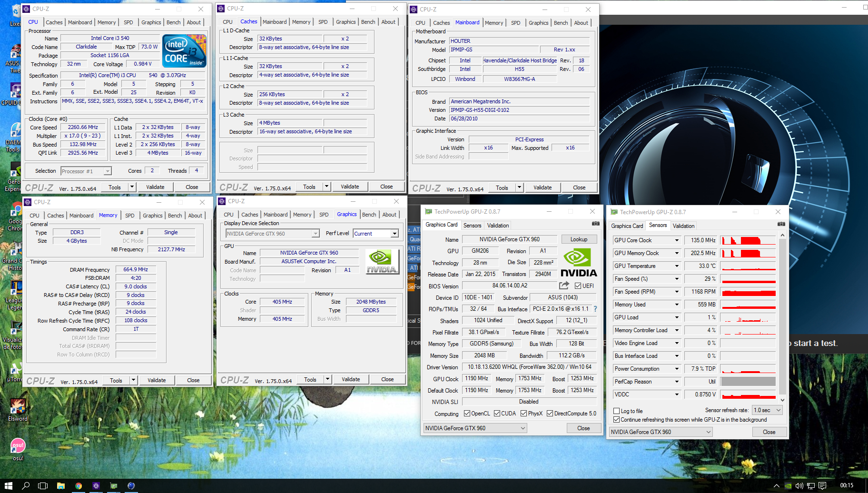Toggle the UEFI checkbox in GPU-Z
868x493 pixels.
point(578,286)
